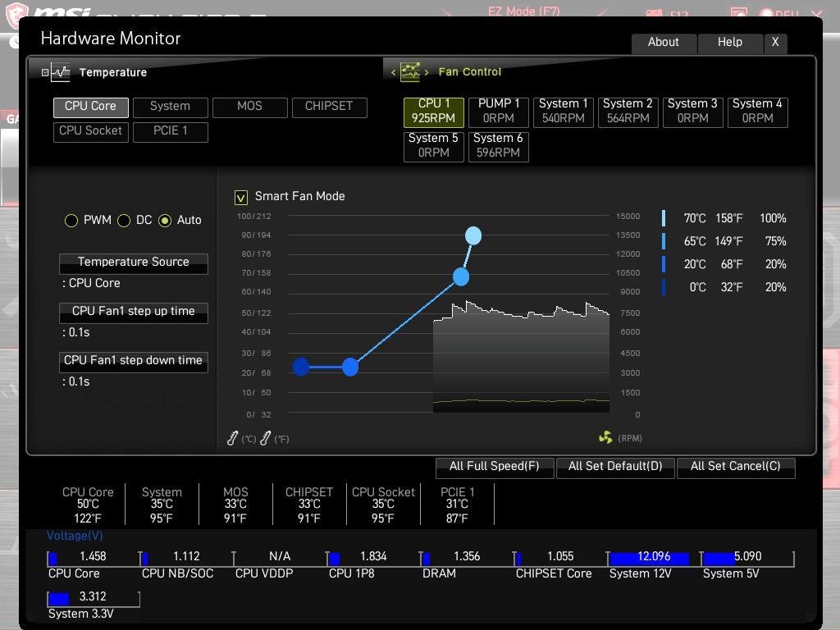Viewport: 840px width, 630px height.
Task: Click the fan curve point at 65°C
Action: tap(461, 277)
